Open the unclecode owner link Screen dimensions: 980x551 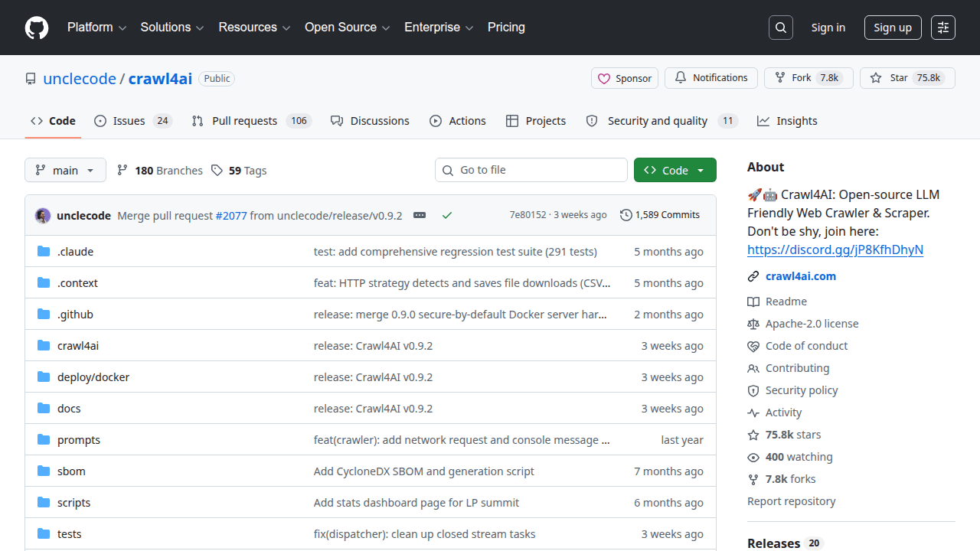pyautogui.click(x=80, y=79)
